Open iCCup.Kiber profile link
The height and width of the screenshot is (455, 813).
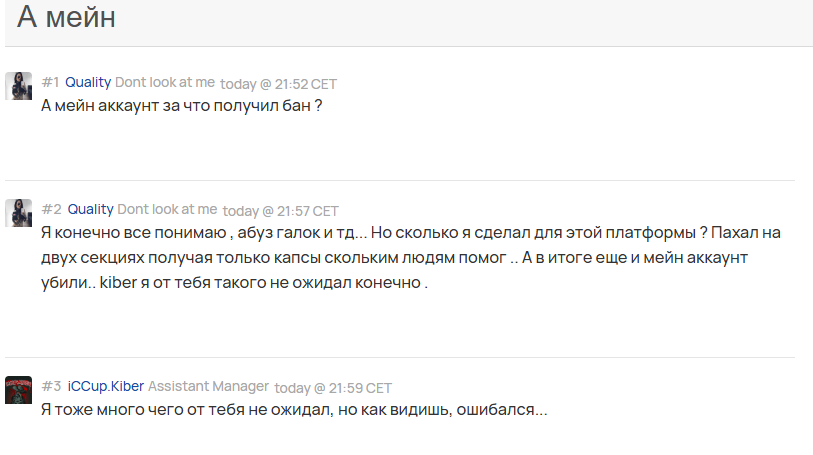click(106, 387)
